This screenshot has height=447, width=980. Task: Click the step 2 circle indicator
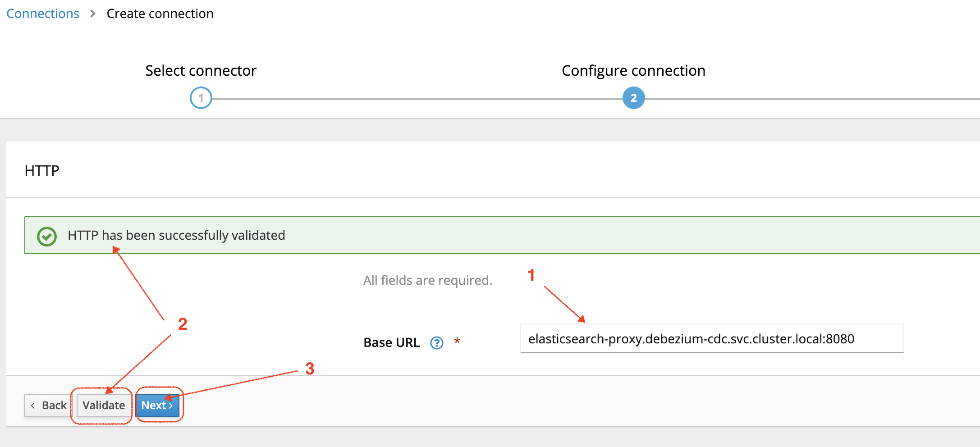pyautogui.click(x=633, y=98)
